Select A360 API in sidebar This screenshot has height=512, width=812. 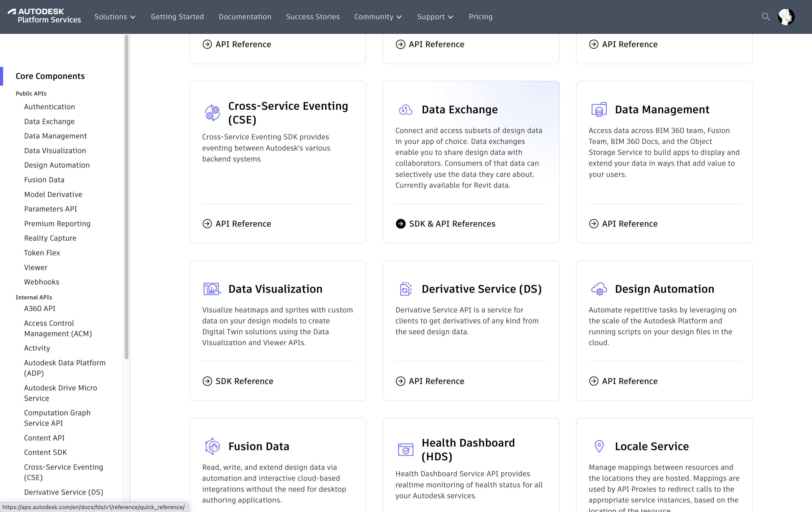[x=39, y=309]
